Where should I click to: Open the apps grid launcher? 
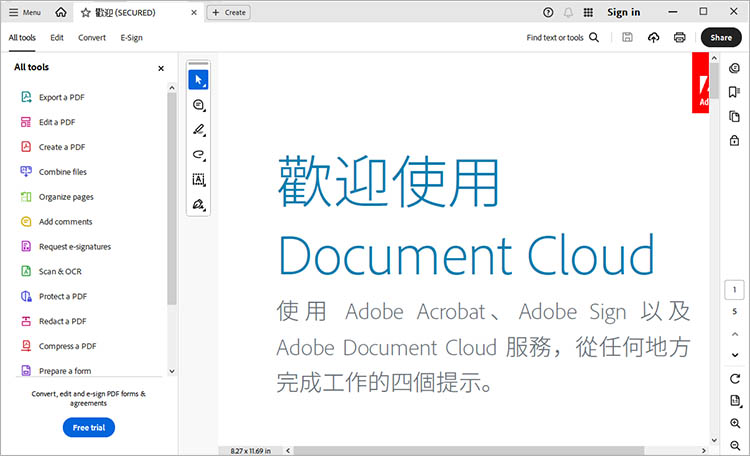click(588, 12)
